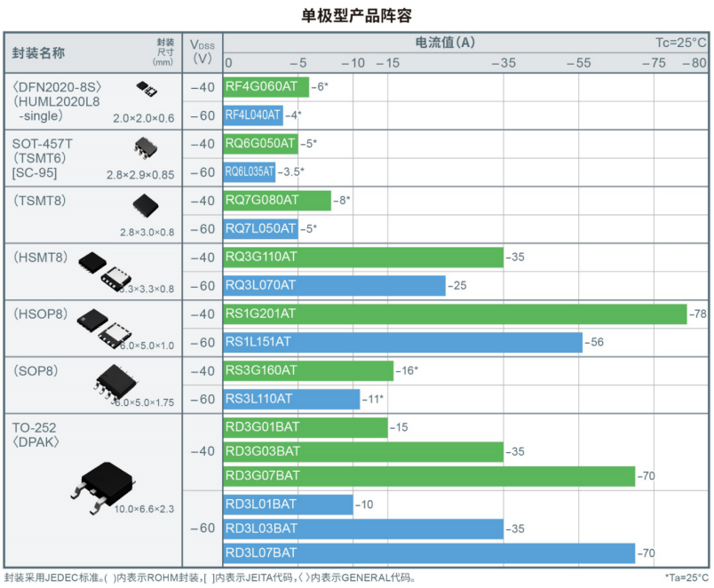This screenshot has width=714, height=588.
Task: Click the 电流值(A) column header
Action: point(444,42)
